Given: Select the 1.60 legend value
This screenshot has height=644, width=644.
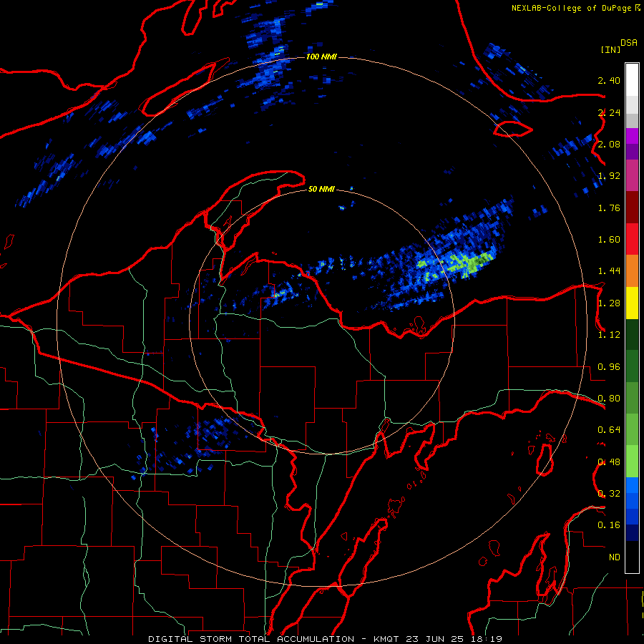Looking at the screenshot, I should pos(609,240).
